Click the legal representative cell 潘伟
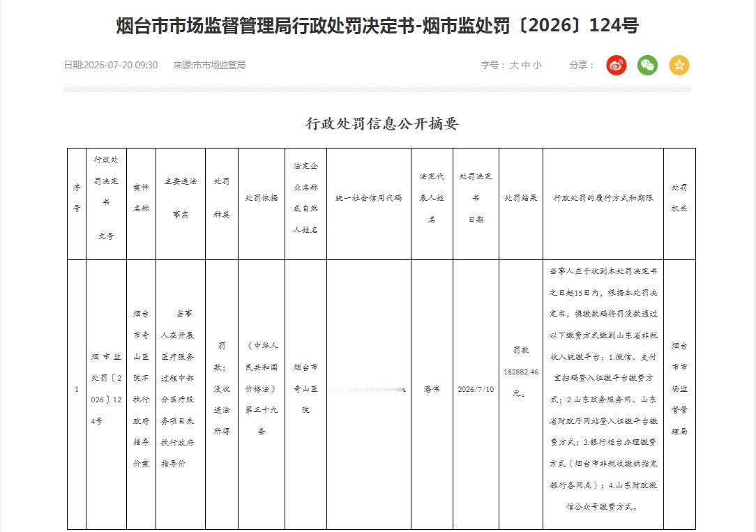 [x=432, y=394]
